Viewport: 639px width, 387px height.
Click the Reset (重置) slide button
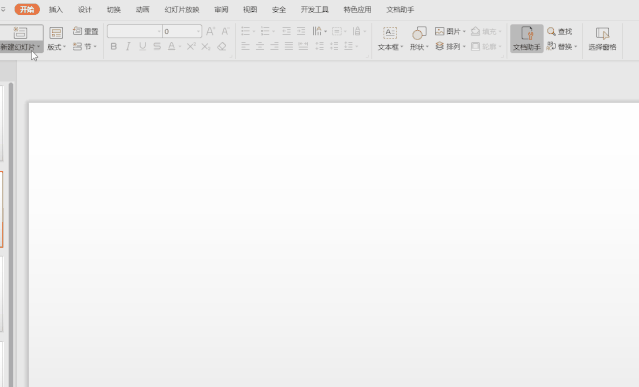pos(86,31)
